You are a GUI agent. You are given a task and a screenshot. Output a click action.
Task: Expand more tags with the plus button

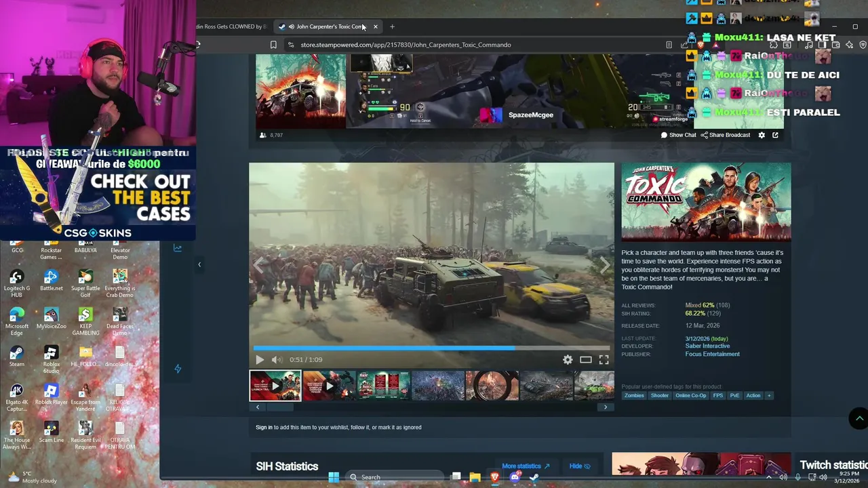(768, 395)
